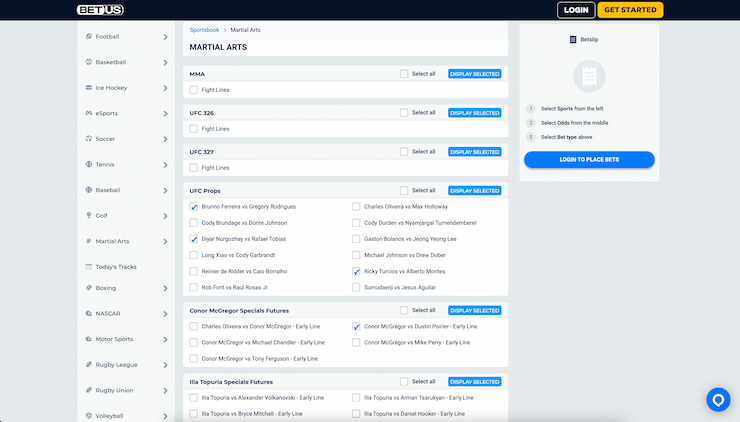Viewport: 740px width, 422px height.
Task: Tick Select all for MMA
Action: 404,74
